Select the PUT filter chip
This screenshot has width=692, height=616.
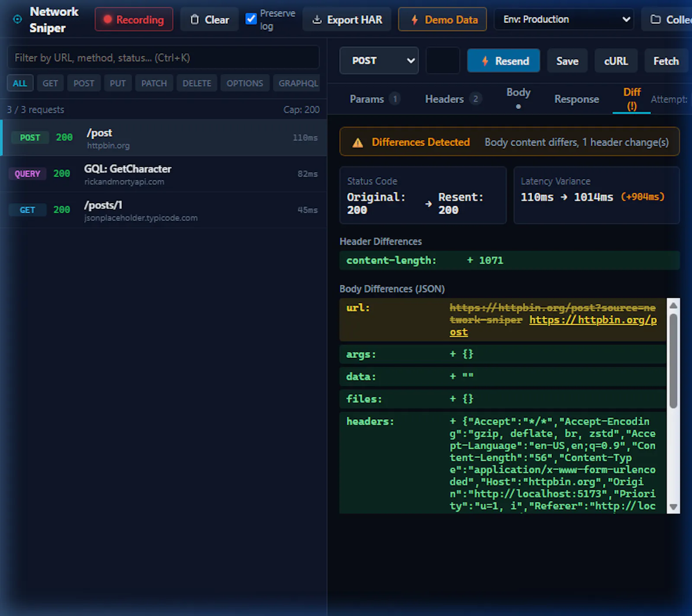(118, 83)
